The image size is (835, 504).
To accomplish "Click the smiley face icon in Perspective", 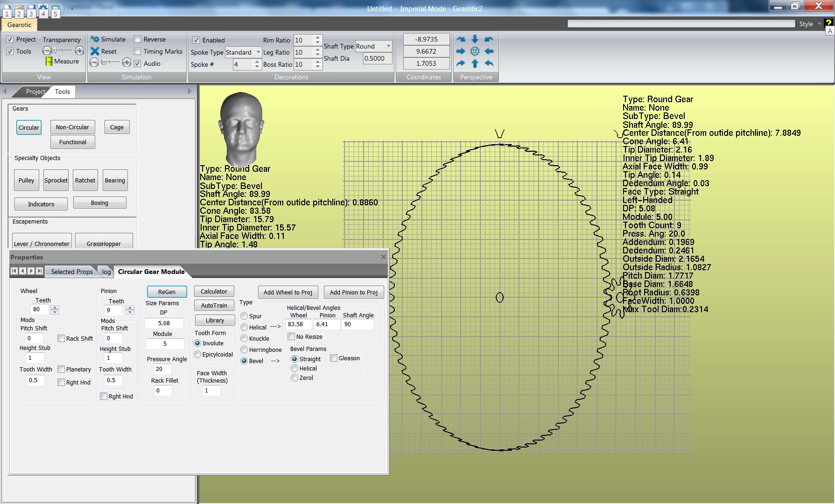I will [x=475, y=51].
